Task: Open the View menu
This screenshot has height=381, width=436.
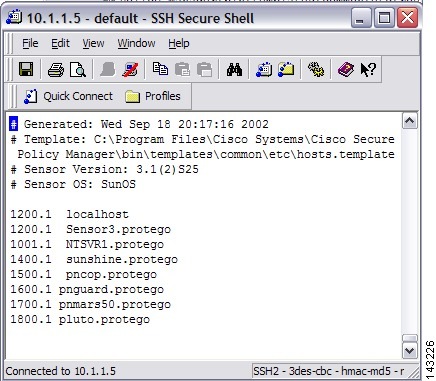Action: pos(93,43)
